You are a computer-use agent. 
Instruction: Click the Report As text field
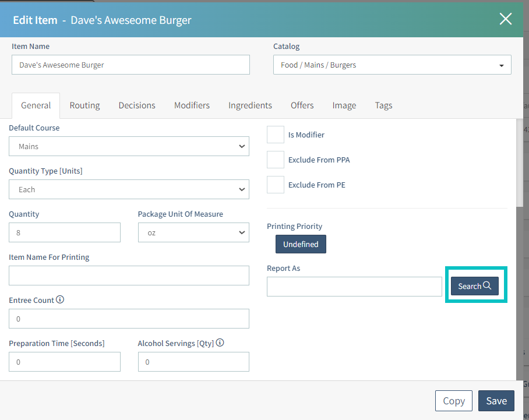pos(354,287)
